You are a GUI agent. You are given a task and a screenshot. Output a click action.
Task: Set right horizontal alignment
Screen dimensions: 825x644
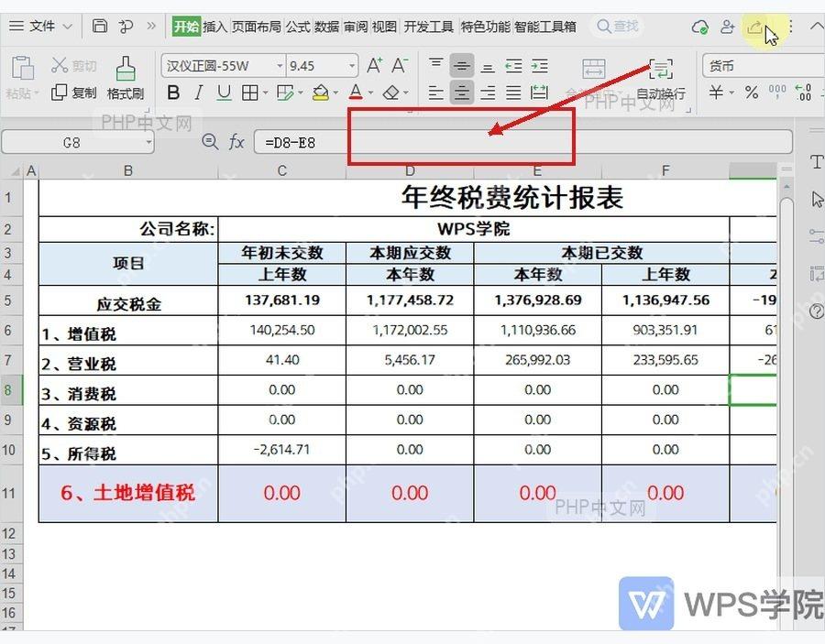click(488, 93)
